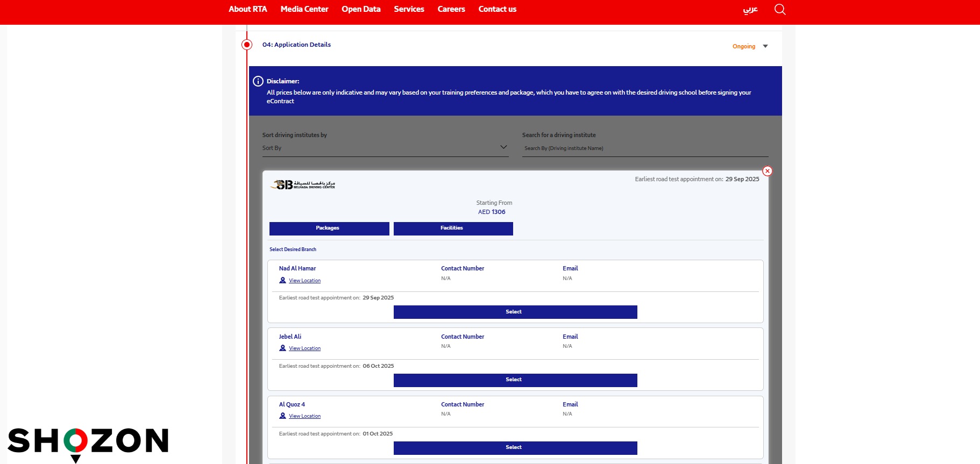Click the Al Quoz 4 location pin icon
This screenshot has height=464, width=980.
[282, 416]
